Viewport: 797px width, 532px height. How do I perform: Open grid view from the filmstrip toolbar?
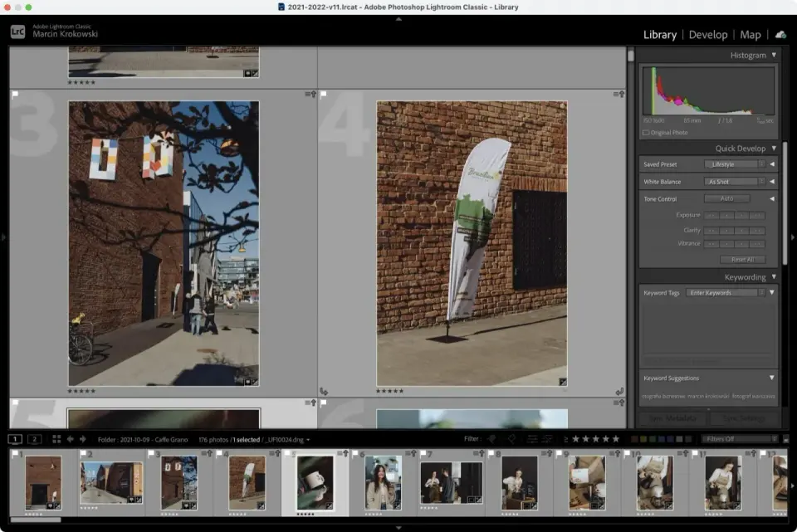(x=56, y=439)
